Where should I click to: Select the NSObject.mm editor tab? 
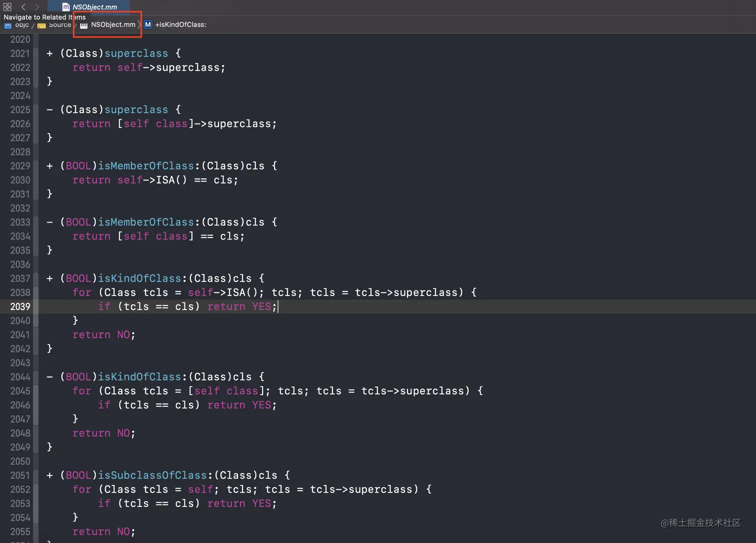(x=89, y=7)
